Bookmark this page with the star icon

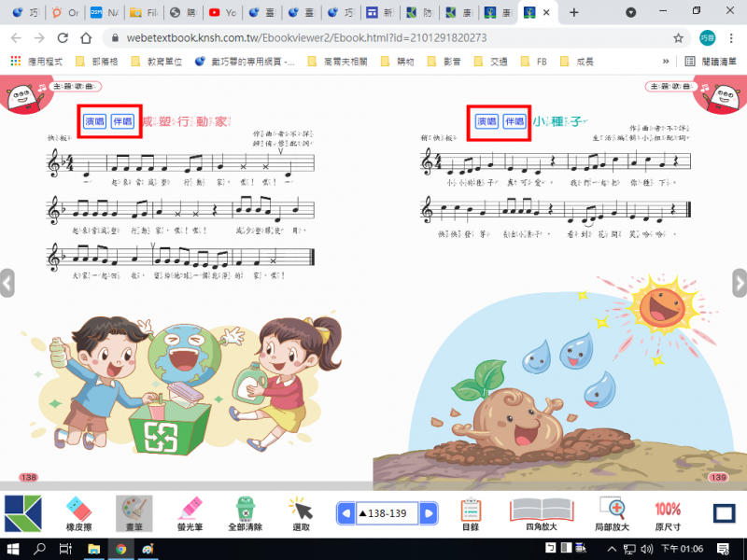[x=678, y=38]
